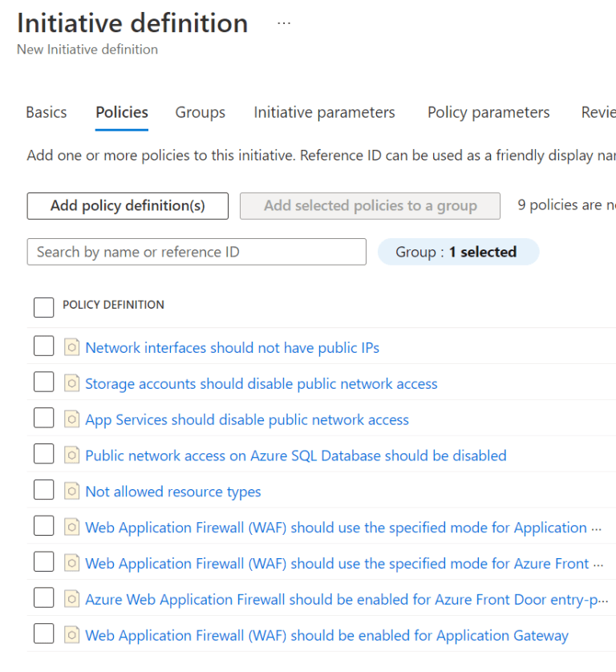Click the policy icon beside "Not allowed resource types"

71,490
